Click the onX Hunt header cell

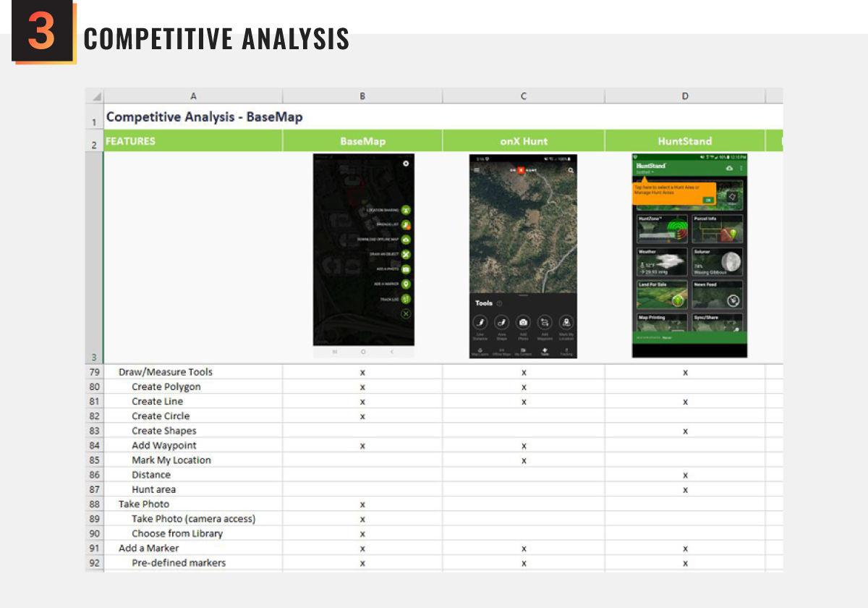[x=523, y=141]
